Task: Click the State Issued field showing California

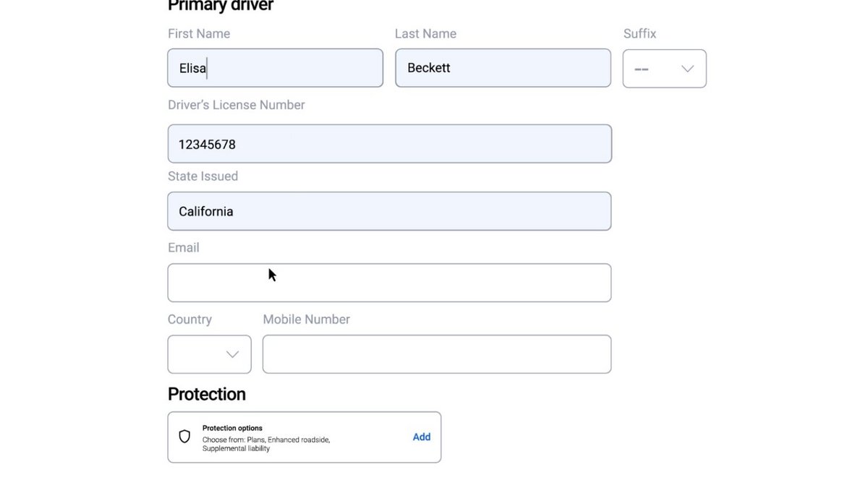Action: click(x=389, y=211)
